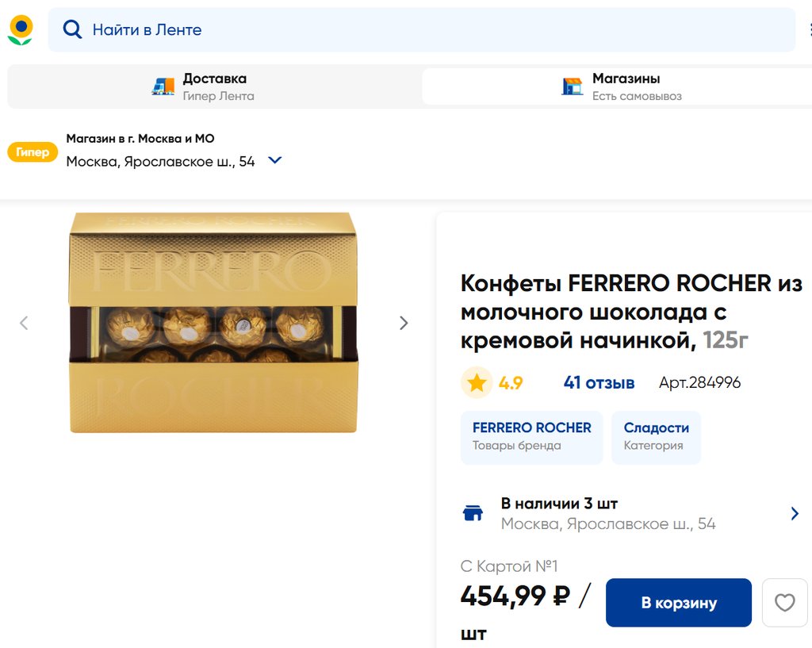The width and height of the screenshot is (812, 648).
Task: Switch to the Доставка tab
Action: point(214,86)
